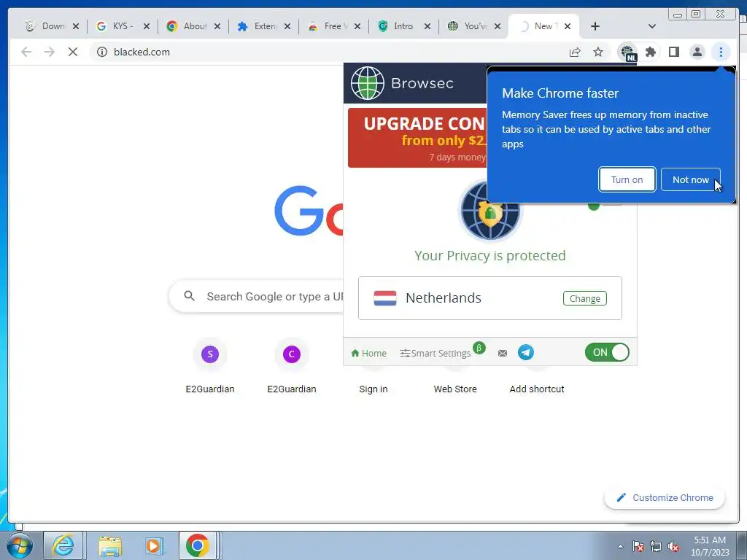The image size is (747, 560).
Task: Click the Chrome taskbar icon
Action: click(x=198, y=545)
